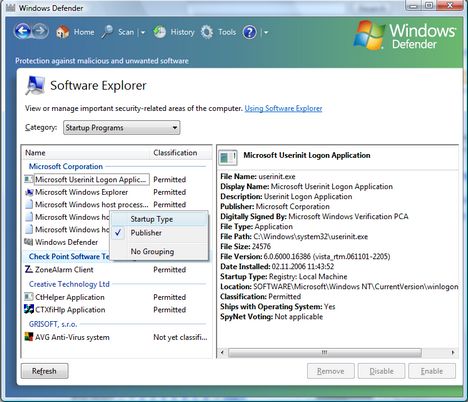Click the History toolbar label

click(182, 32)
